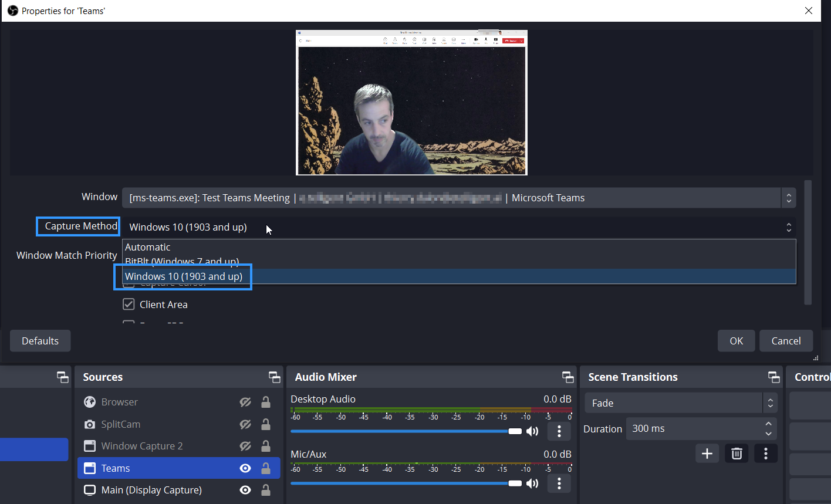Screen dimensions: 831x504
Task: Lock the SplitCam source
Action: point(265,424)
